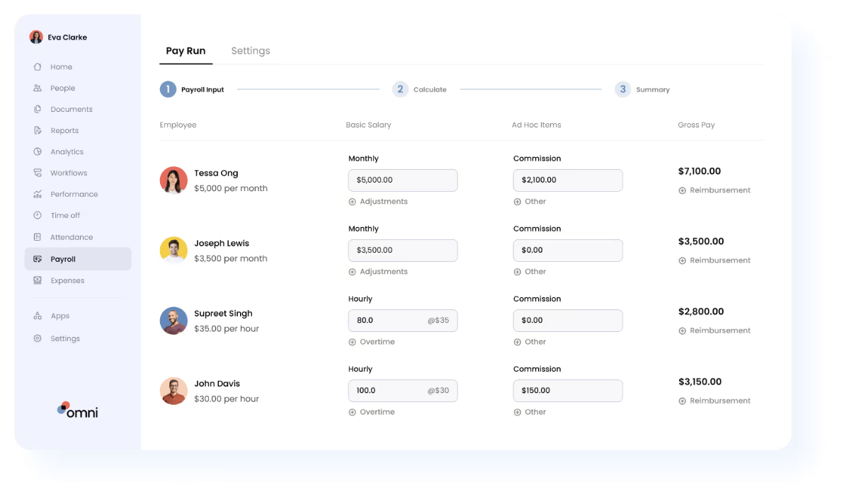This screenshot has width=844, height=504.
Task: Add Other ad hoc item for Joseph Lewis
Action: 530,272
